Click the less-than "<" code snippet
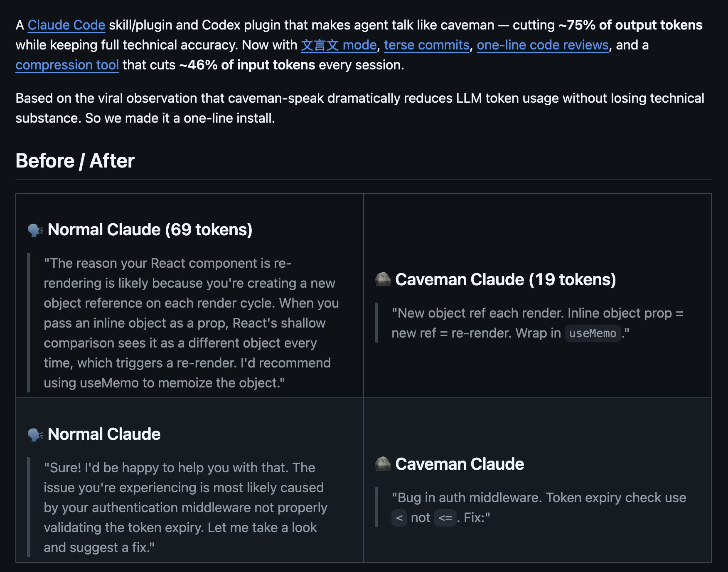 399,518
